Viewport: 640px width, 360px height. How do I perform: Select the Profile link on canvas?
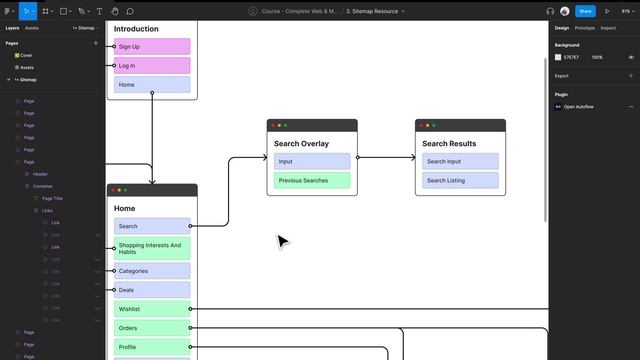152,347
